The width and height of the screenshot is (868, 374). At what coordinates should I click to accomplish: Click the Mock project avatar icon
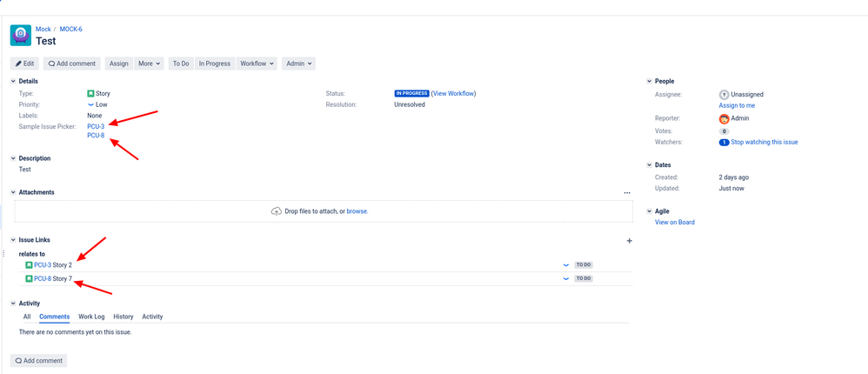coord(21,35)
